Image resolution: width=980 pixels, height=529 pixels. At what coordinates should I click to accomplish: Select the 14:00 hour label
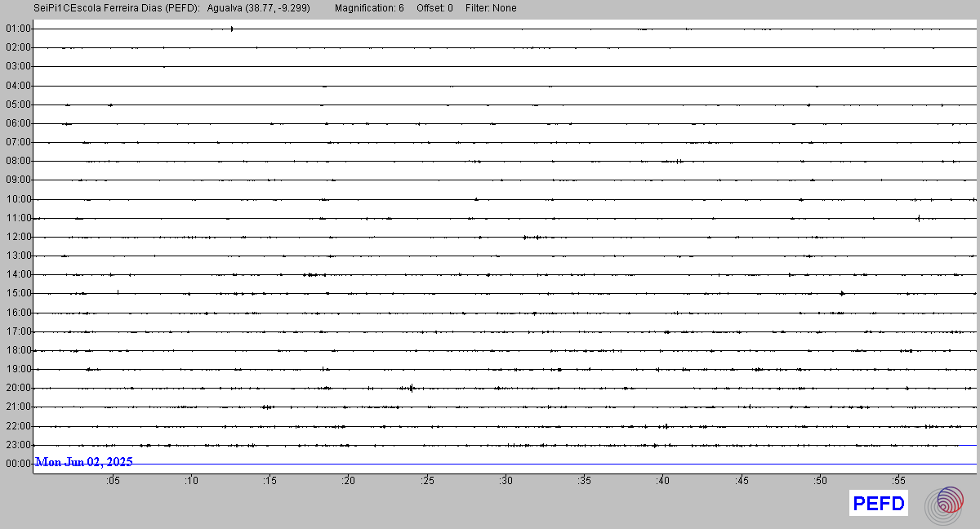18,274
